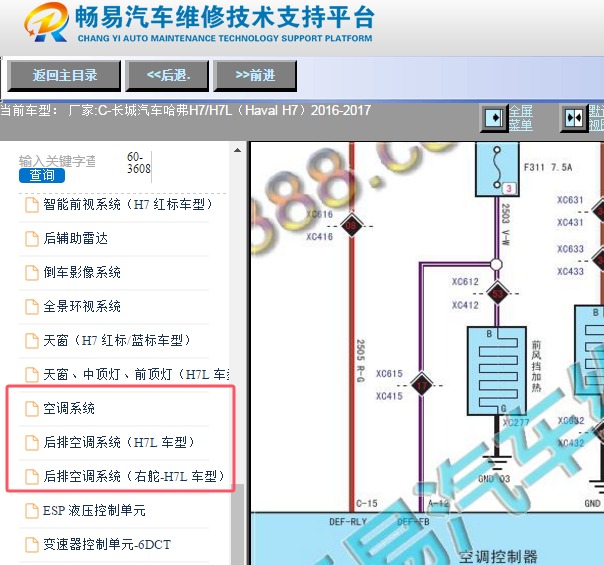The height and width of the screenshot is (565, 604).
Task: Click connector diamond 08 at XC616
Action: [351, 226]
